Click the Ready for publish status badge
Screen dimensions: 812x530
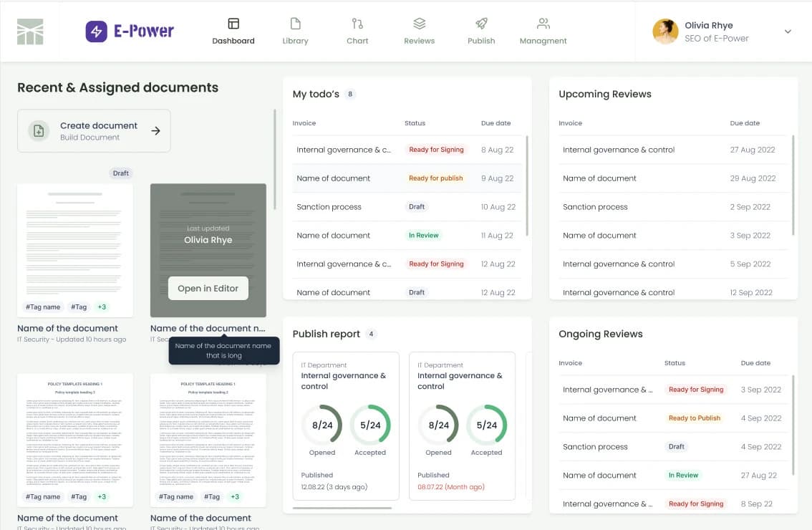pyautogui.click(x=435, y=178)
